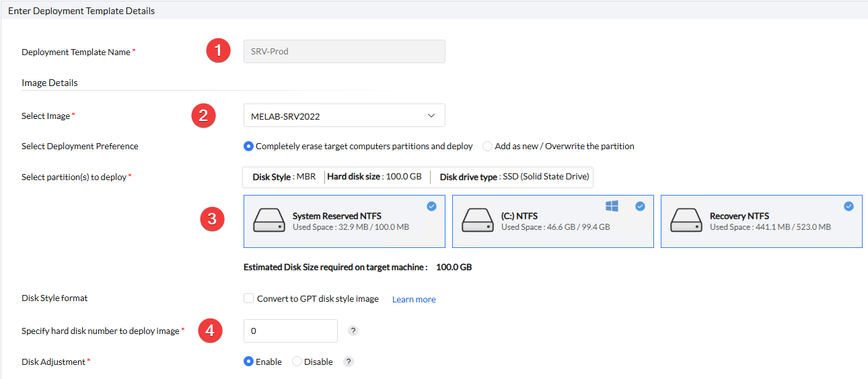868x379 pixels.
Task: Click help icon beside Disk Adjustment options
Action: [349, 362]
